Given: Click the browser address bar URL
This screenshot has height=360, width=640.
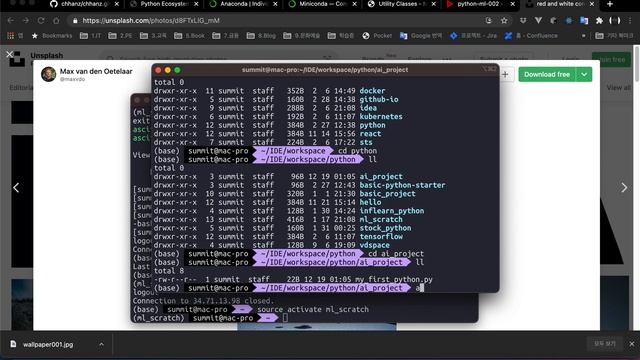Looking at the screenshot, I should [x=151, y=20].
